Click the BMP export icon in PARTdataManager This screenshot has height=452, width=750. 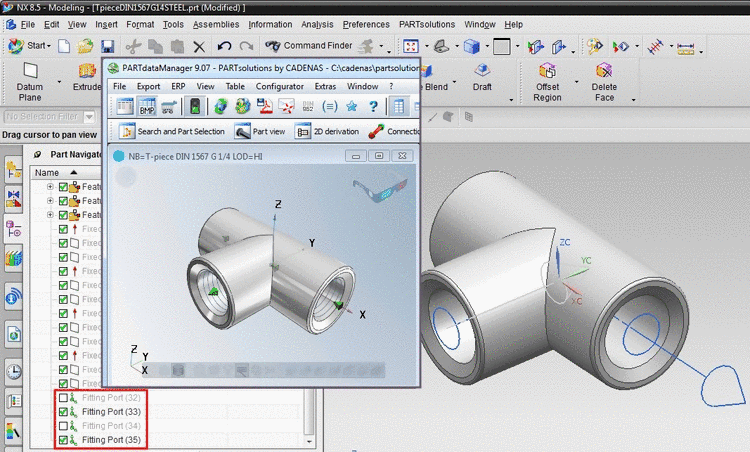147,107
